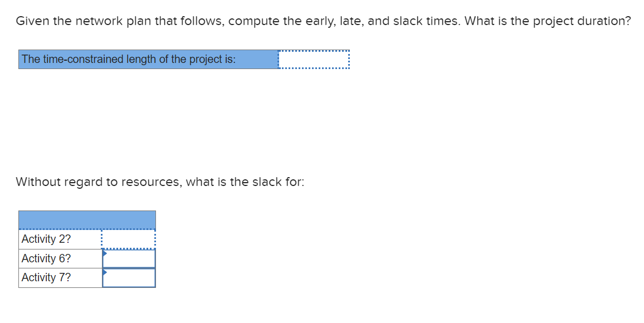Select the blue header cell above the activity table
The height and width of the screenshot is (323, 644).
click(87, 219)
